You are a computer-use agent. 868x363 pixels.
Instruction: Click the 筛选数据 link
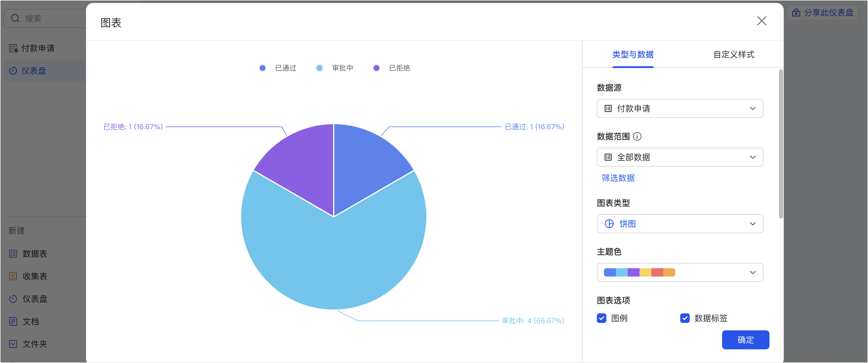tap(618, 178)
